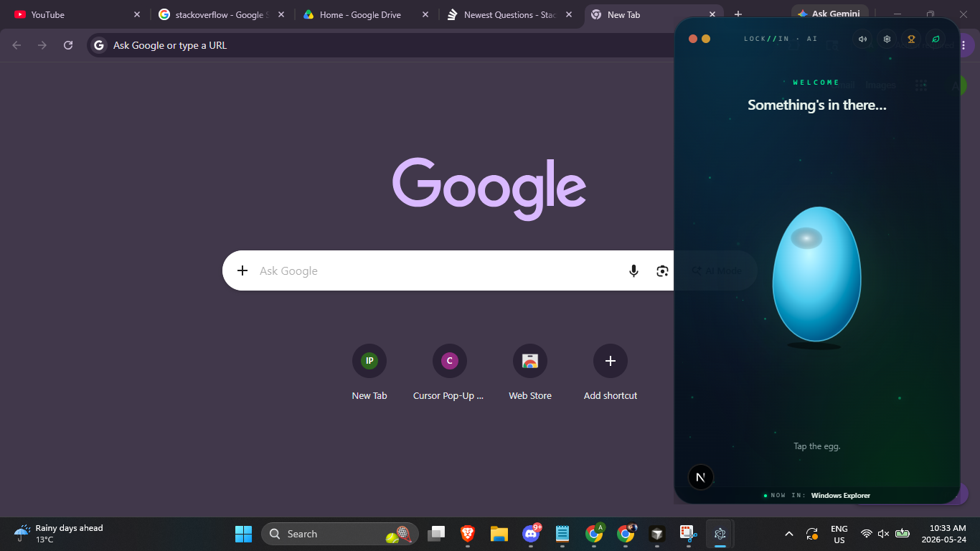Open settings gear in Lock//In AI overlay

tap(887, 39)
